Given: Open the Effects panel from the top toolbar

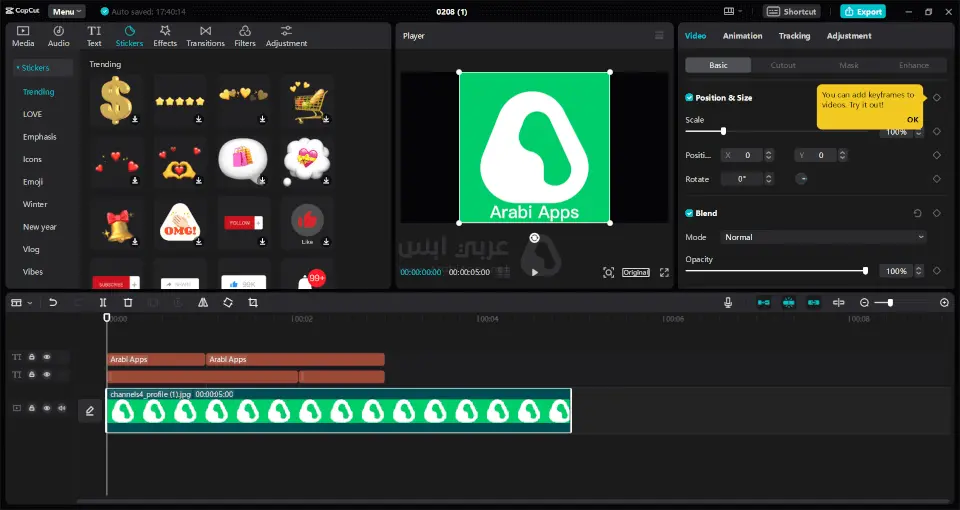Looking at the screenshot, I should [165, 36].
